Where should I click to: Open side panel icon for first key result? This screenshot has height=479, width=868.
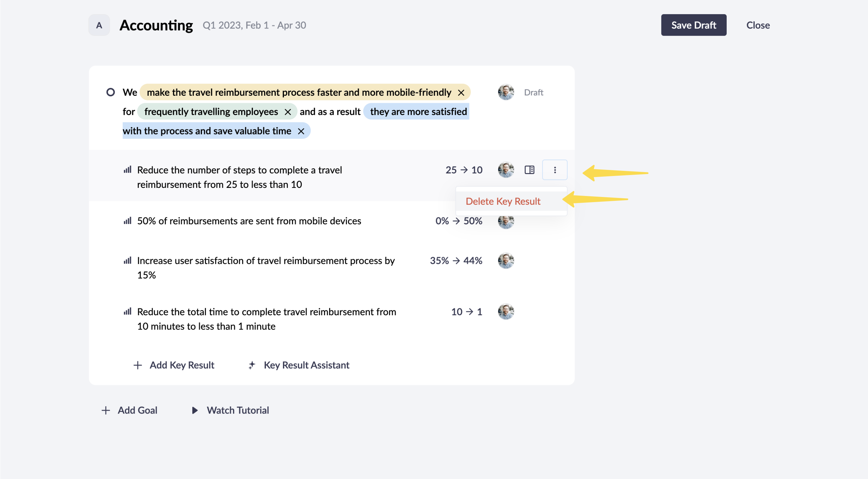pyautogui.click(x=530, y=170)
